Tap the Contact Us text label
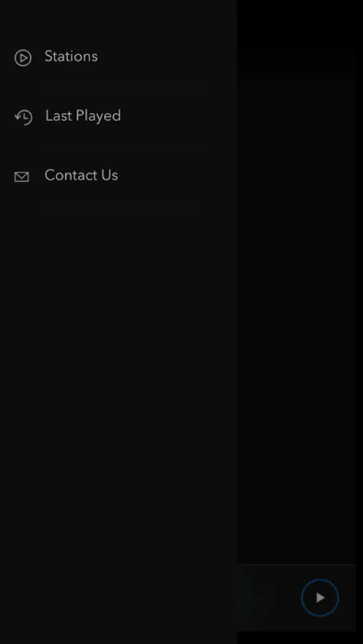Screen dimensions: 363x644 click(x=82, y=175)
